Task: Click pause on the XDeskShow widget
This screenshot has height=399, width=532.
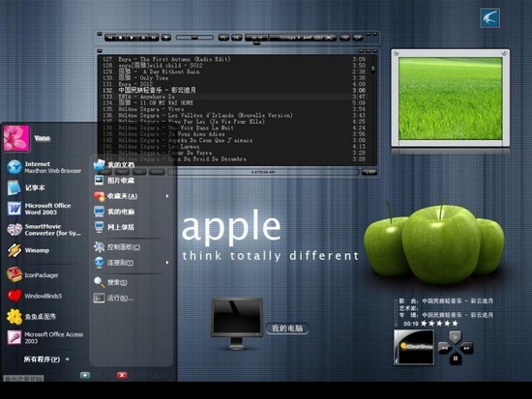Action: click(456, 358)
